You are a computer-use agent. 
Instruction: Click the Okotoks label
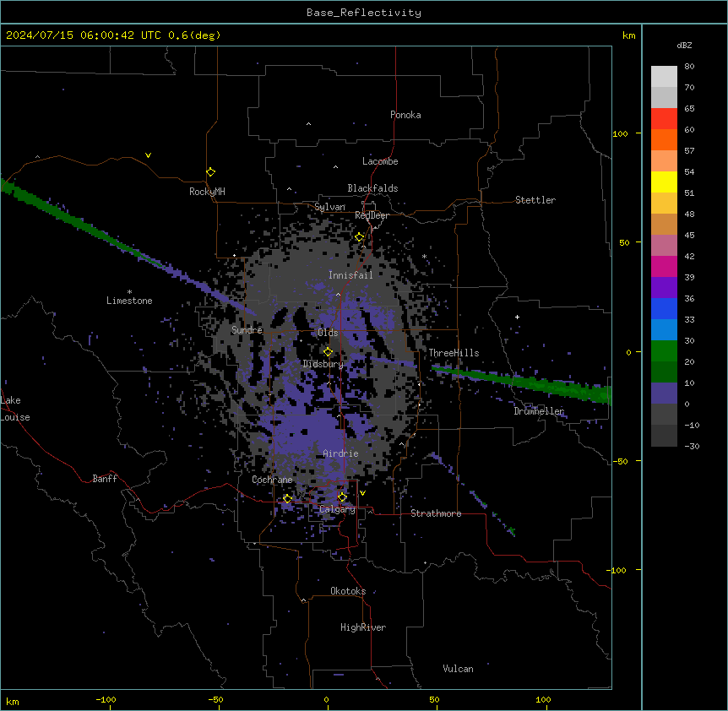click(348, 591)
